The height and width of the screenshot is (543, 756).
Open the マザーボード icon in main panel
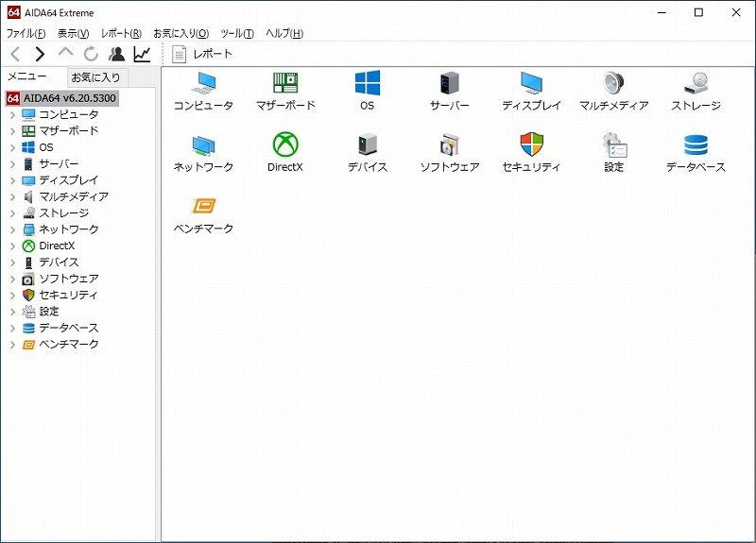click(285, 84)
